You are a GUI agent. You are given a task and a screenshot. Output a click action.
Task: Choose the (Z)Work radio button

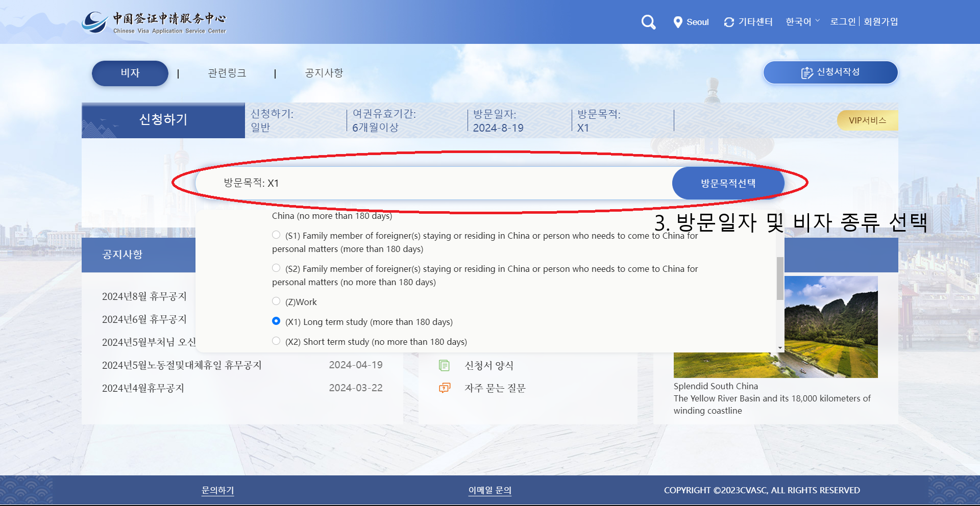pyautogui.click(x=276, y=300)
